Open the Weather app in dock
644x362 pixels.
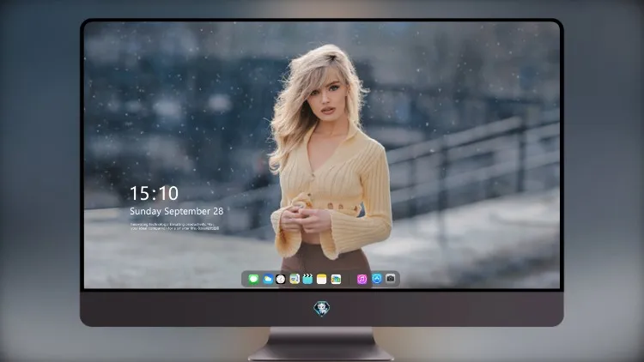(x=267, y=280)
